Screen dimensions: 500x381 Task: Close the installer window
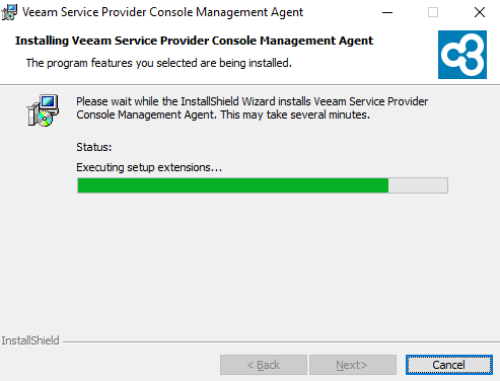479,13
